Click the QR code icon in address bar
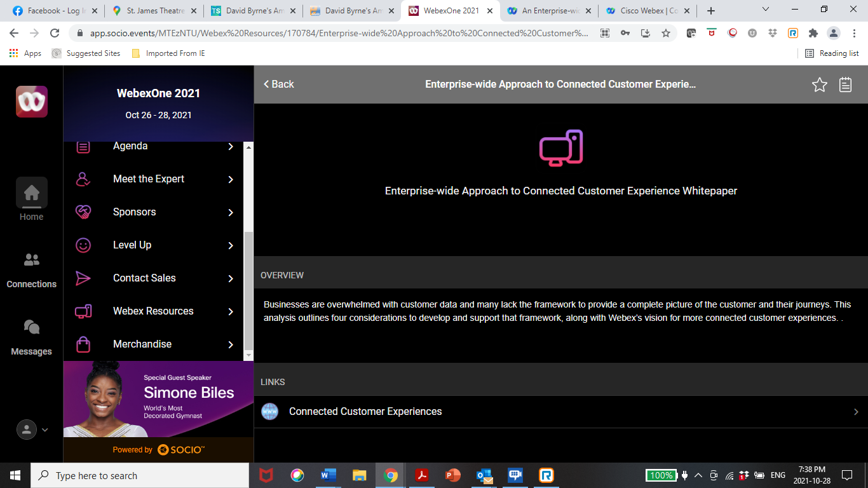868x488 pixels. pyautogui.click(x=605, y=33)
